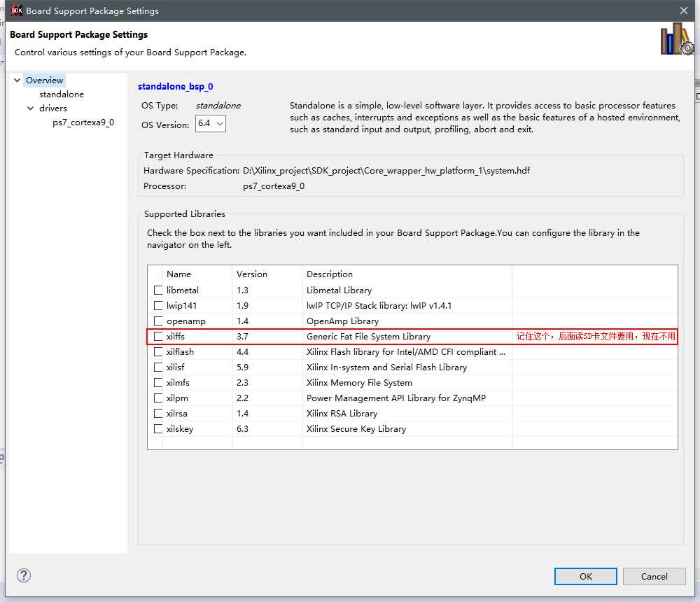Select drivers in the navigation tree
Screen dimensions: 700x602
tap(53, 108)
